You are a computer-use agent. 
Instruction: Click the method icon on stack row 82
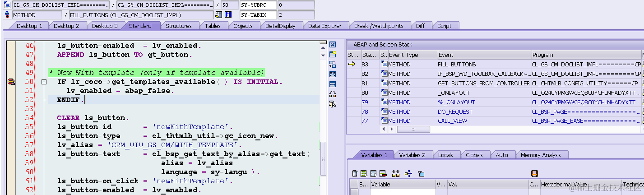point(384,74)
